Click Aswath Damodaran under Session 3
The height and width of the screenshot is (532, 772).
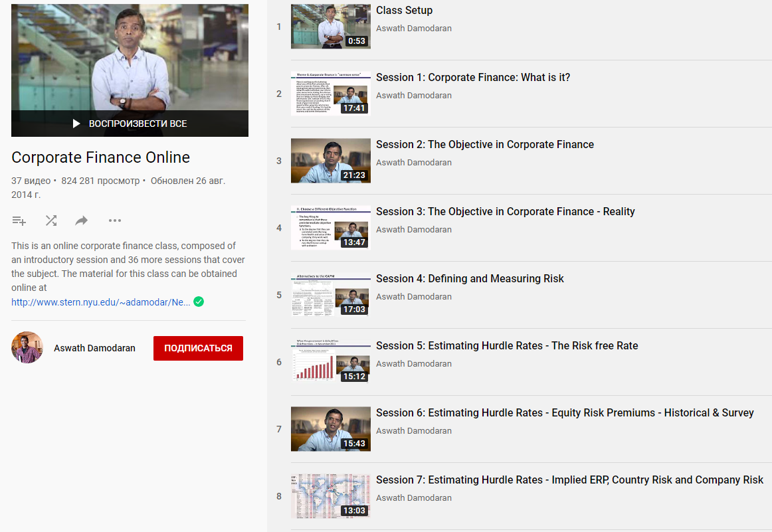point(413,229)
